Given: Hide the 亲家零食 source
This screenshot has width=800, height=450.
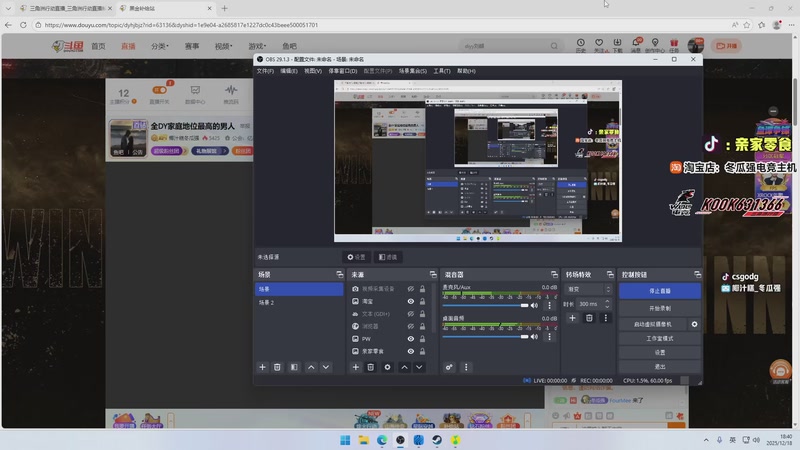Looking at the screenshot, I should pos(410,351).
